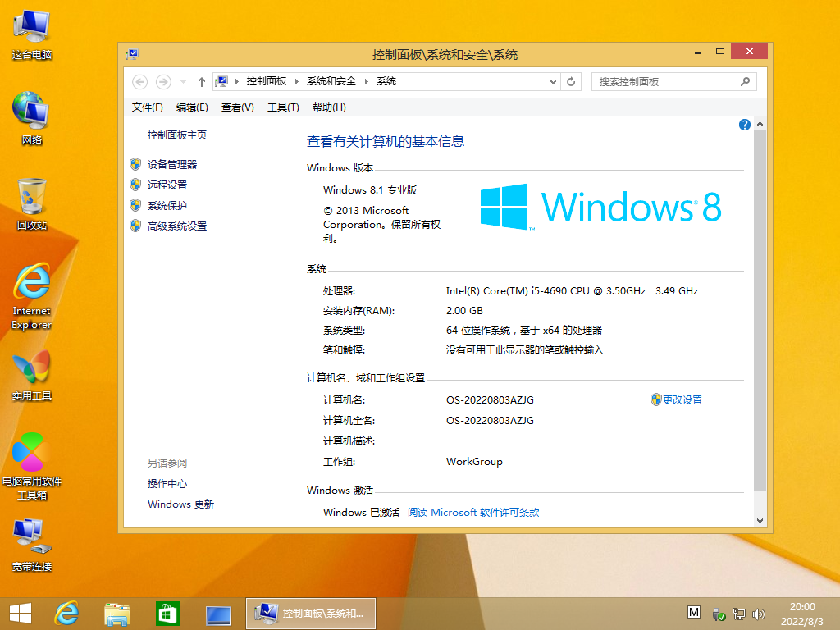Select the 控制面板\系统和... taskbar button
This screenshot has height=630, width=840.
coord(311,614)
